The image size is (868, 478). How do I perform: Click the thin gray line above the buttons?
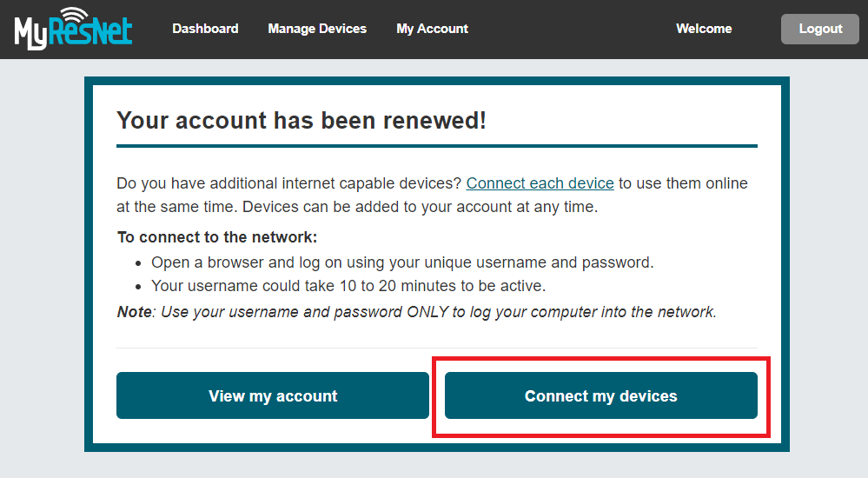coord(437,348)
